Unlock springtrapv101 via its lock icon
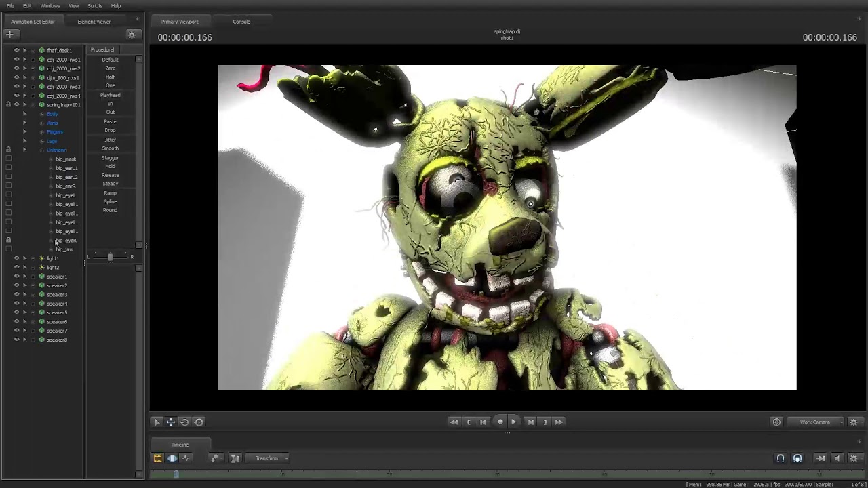868x488 pixels. coord(8,104)
